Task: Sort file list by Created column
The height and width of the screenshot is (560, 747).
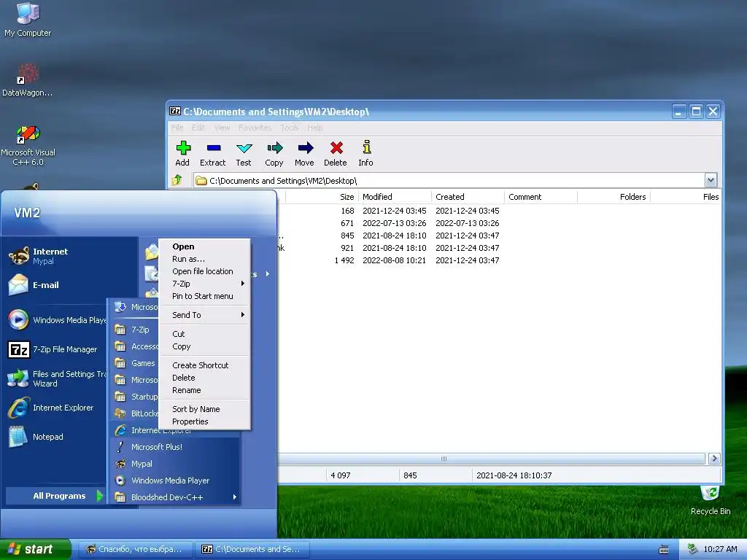Action: coord(468,197)
